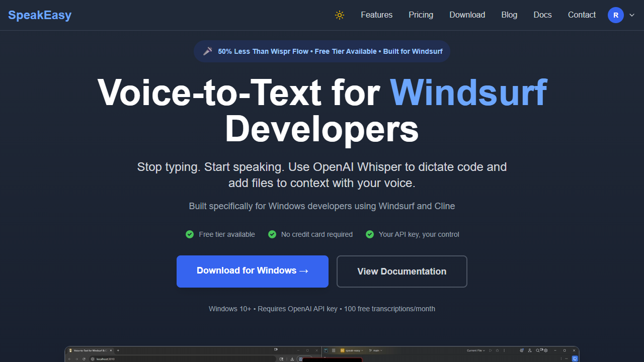Open the main branch dropdown in the preview
The height and width of the screenshot is (362, 644).
pos(375,350)
